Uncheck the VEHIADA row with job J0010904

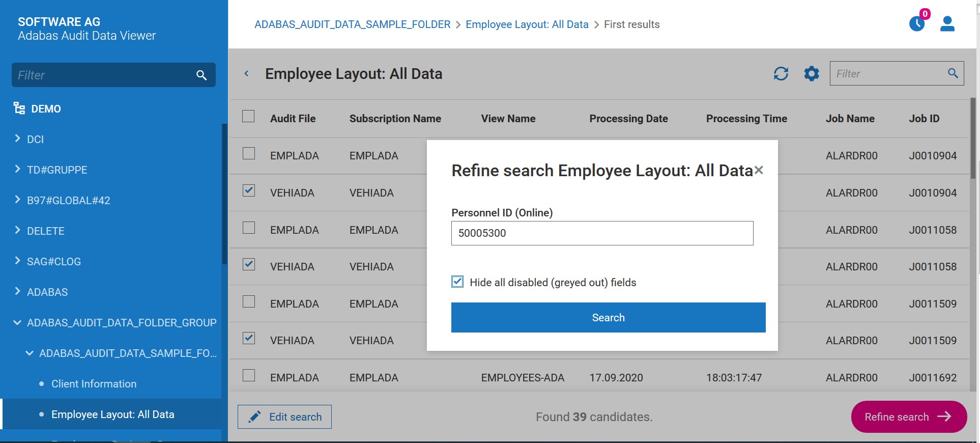click(x=249, y=190)
